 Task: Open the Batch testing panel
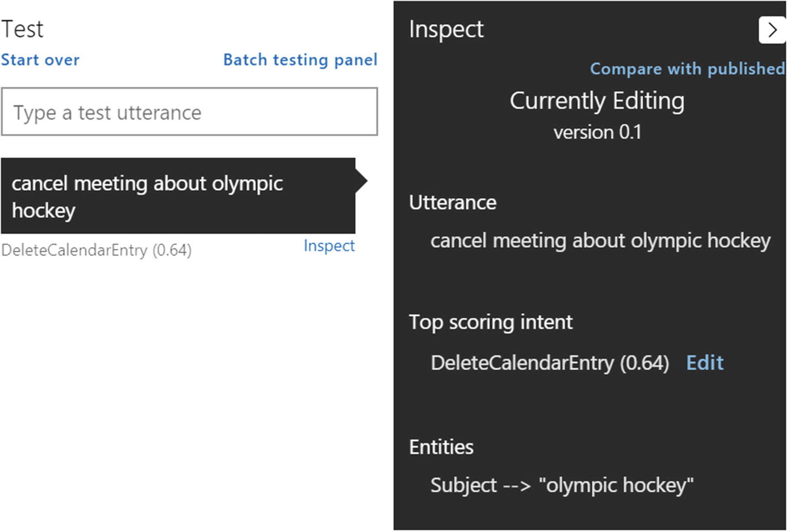pyautogui.click(x=300, y=60)
